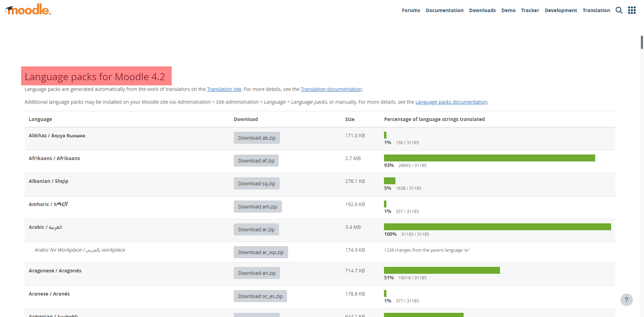Navigate to the Development section

click(561, 10)
